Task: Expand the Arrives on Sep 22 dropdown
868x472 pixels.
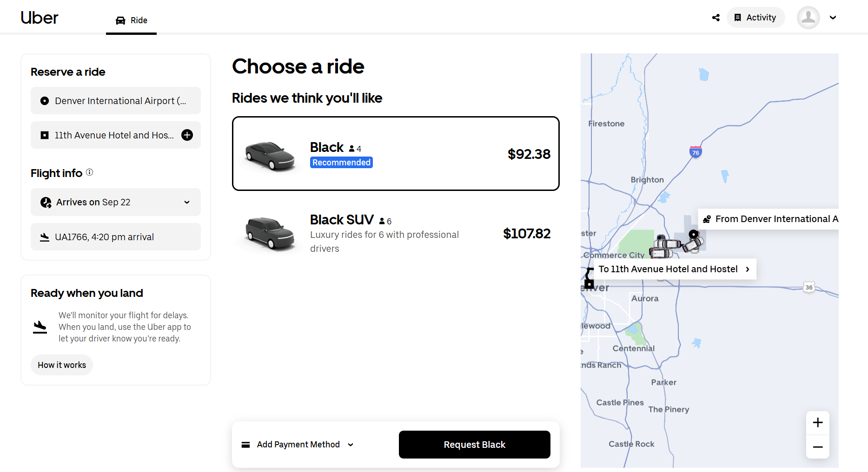Action: pos(116,202)
